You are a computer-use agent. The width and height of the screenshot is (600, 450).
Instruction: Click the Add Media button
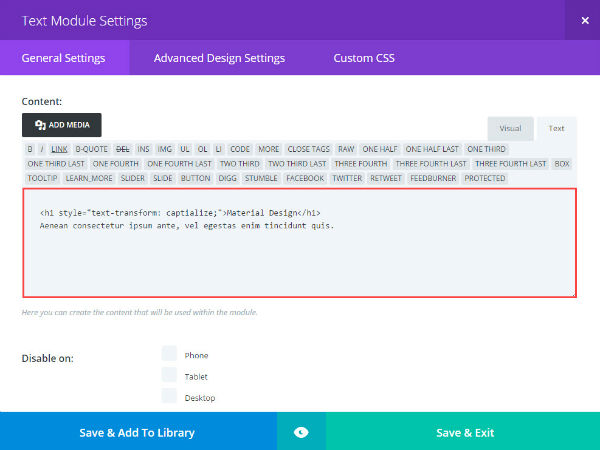[x=62, y=125]
